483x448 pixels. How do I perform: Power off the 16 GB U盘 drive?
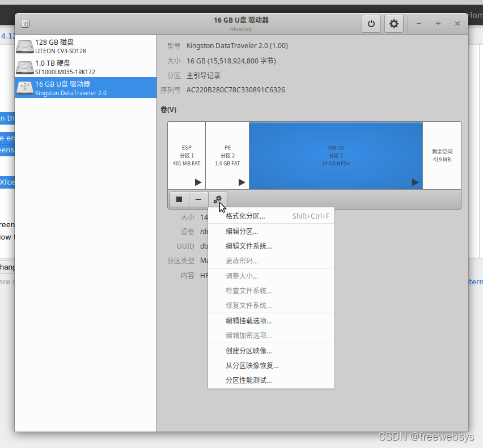pyautogui.click(x=371, y=23)
